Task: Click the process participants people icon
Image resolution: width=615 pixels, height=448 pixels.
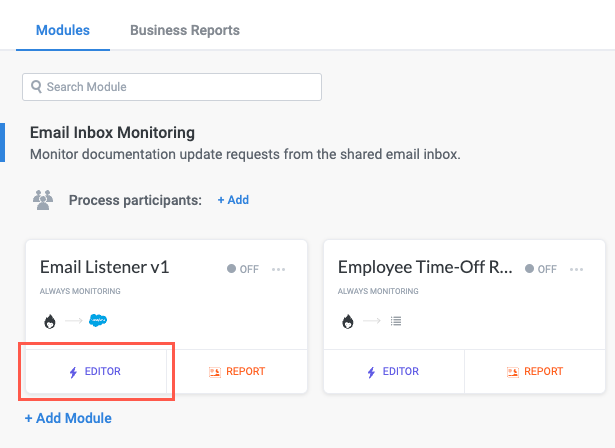Action: [42, 200]
